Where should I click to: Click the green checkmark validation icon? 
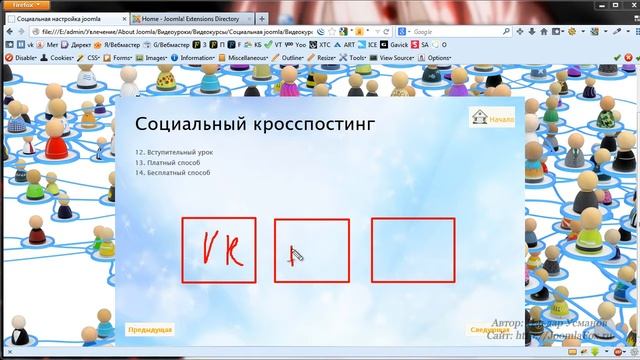[x=617, y=58]
